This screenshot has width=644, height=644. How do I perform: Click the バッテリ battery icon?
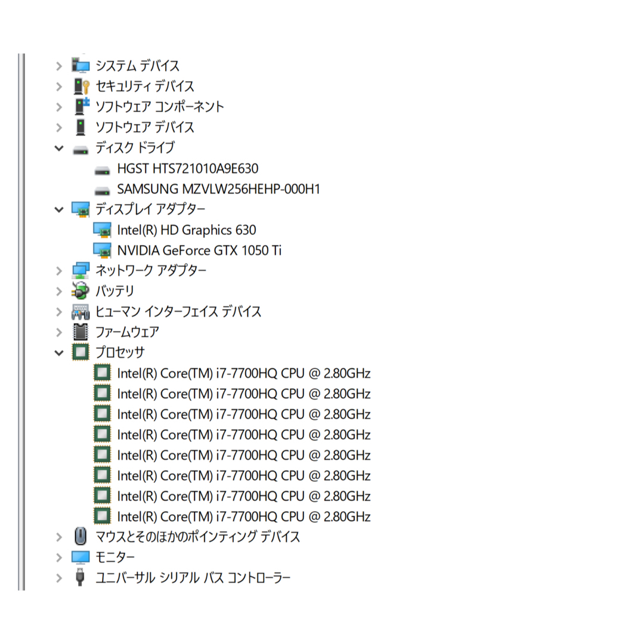tap(80, 291)
